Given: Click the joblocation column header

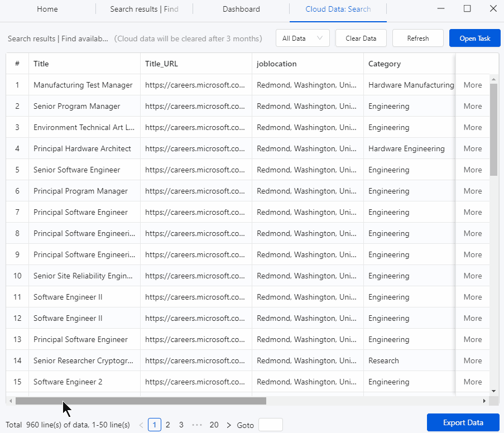Looking at the screenshot, I should (x=308, y=64).
